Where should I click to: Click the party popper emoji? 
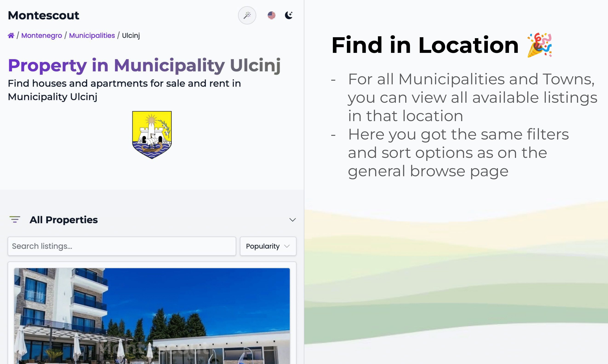point(539,45)
